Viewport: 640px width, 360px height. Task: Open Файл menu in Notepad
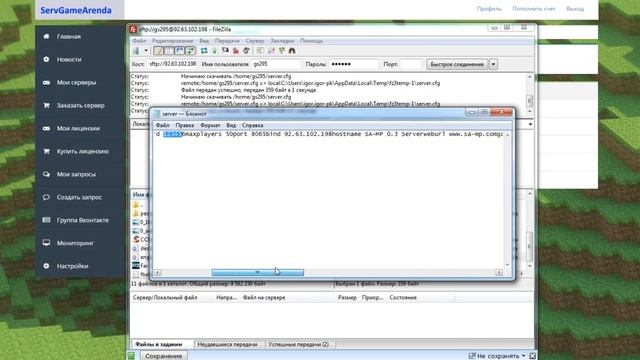pos(162,125)
